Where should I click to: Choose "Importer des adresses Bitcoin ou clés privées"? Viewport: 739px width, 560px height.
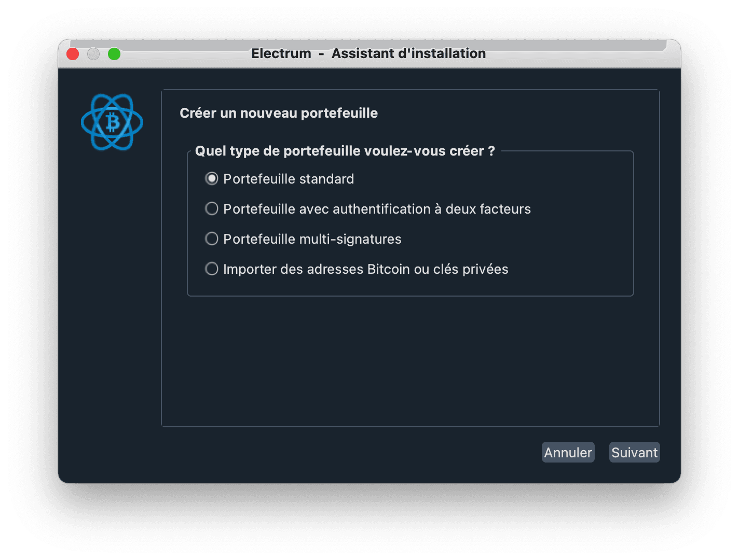click(212, 269)
